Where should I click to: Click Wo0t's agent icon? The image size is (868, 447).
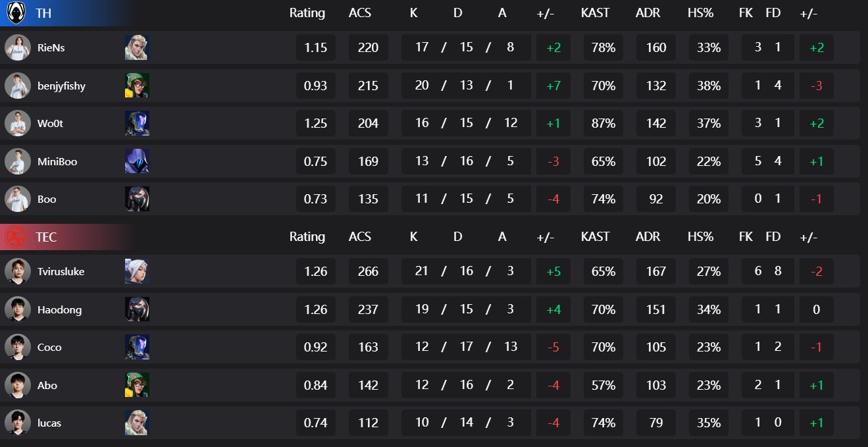click(x=137, y=123)
